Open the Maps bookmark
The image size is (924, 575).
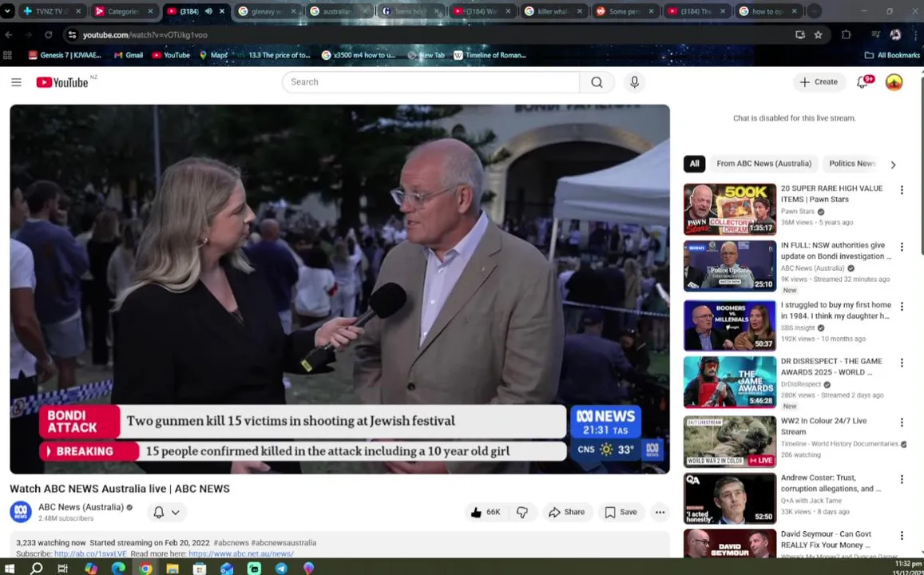(213, 55)
